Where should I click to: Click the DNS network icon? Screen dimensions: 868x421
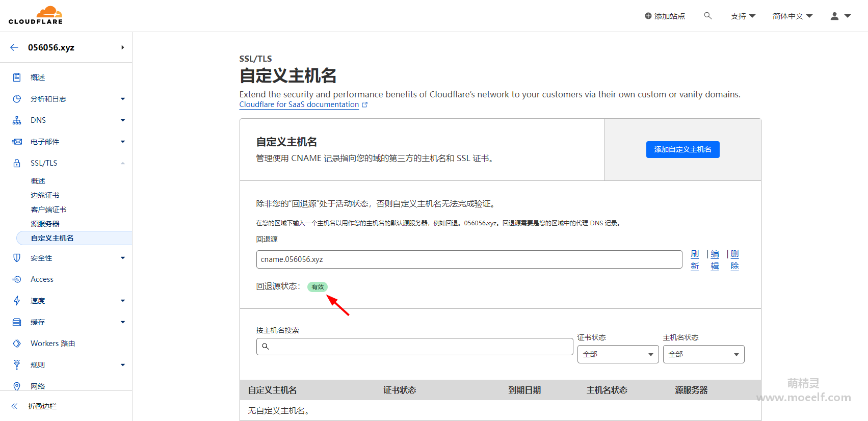17,120
